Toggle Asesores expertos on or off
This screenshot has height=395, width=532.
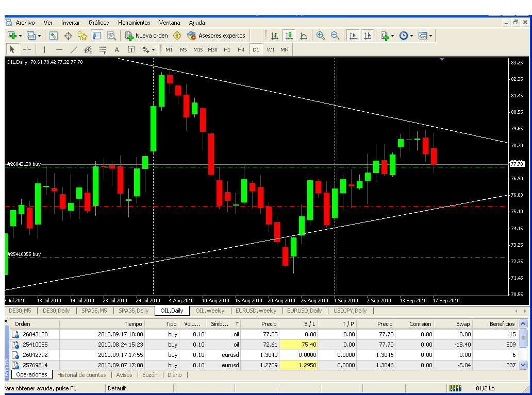(216, 35)
